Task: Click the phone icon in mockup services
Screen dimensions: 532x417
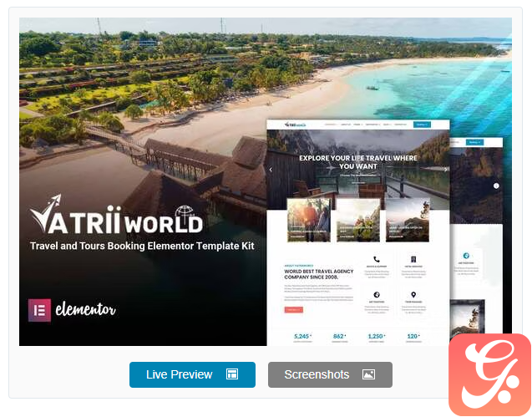Action: coord(377,260)
